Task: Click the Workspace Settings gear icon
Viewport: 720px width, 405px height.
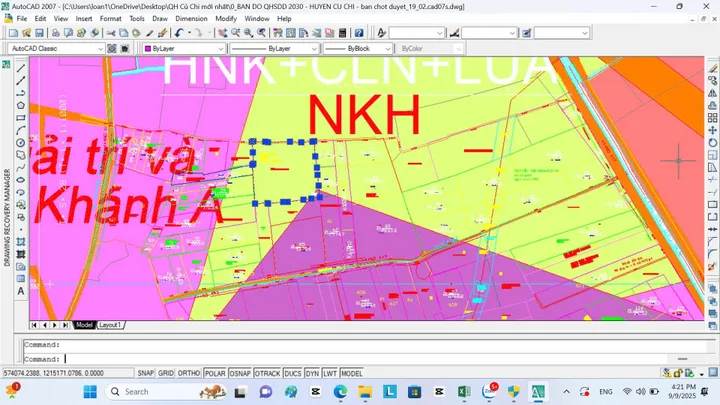Action: pyautogui.click(x=112, y=48)
